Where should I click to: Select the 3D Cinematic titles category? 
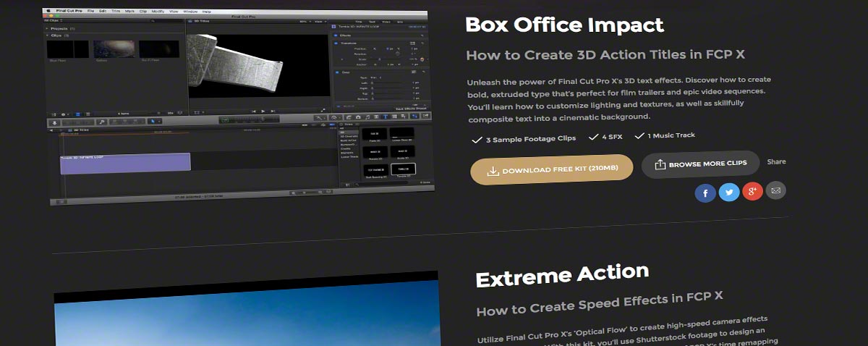(349, 137)
